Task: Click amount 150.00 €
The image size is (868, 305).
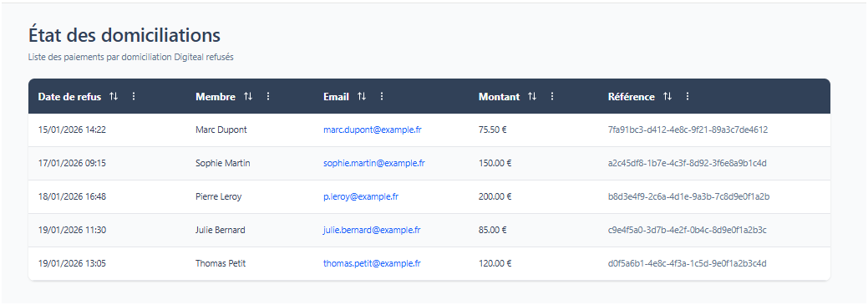Action: coord(495,163)
